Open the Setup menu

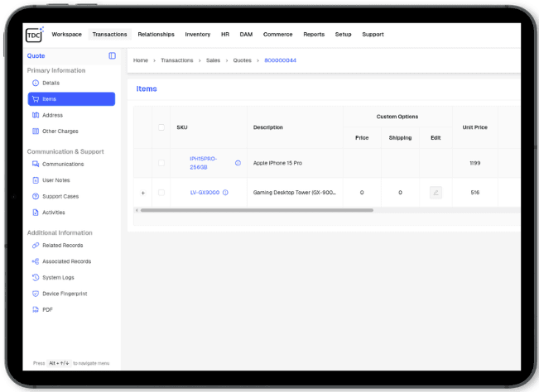tap(343, 35)
